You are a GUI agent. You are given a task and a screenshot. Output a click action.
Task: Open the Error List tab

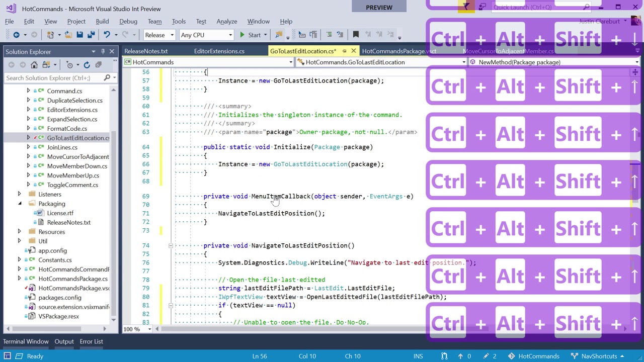(x=91, y=341)
